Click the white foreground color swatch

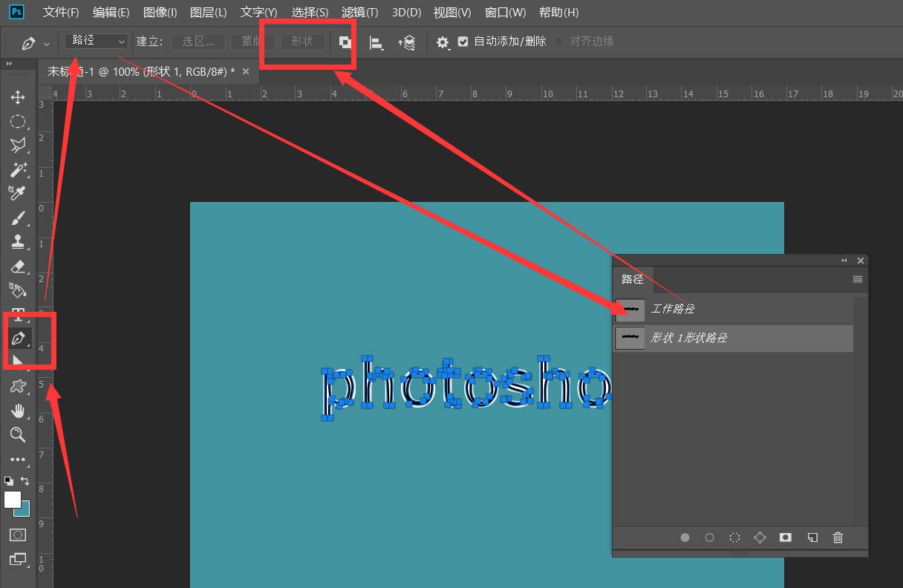(x=13, y=500)
